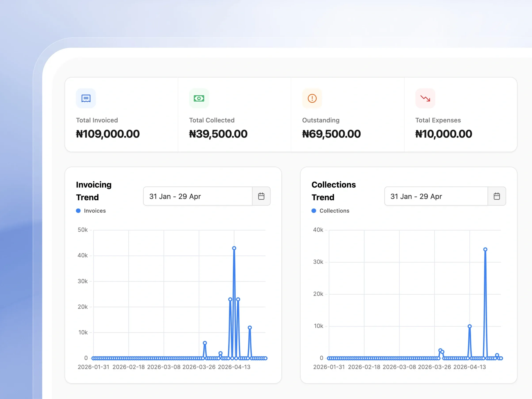Click the ₦10,000.00 Total Expenses amount
Screen dimensions: 532x399
[x=444, y=134]
